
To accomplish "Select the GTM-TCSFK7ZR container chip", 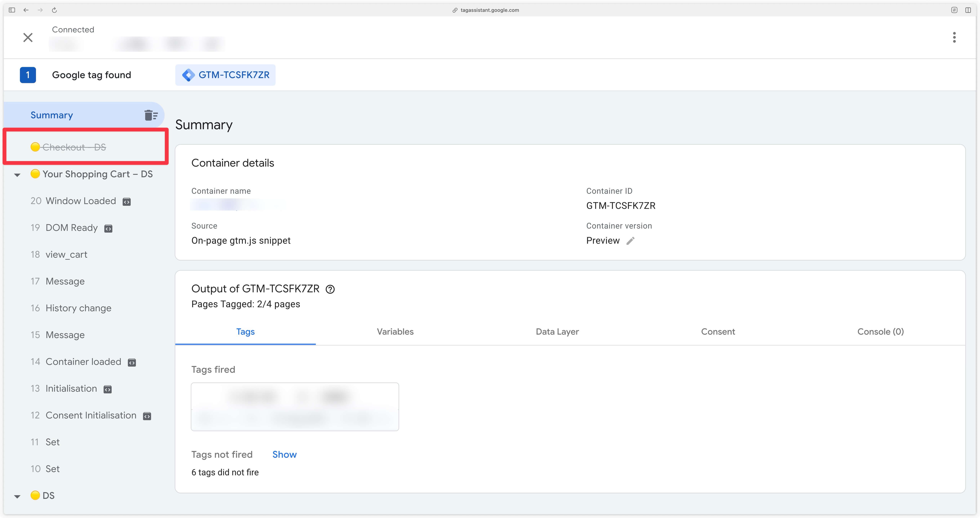I will 225,75.
